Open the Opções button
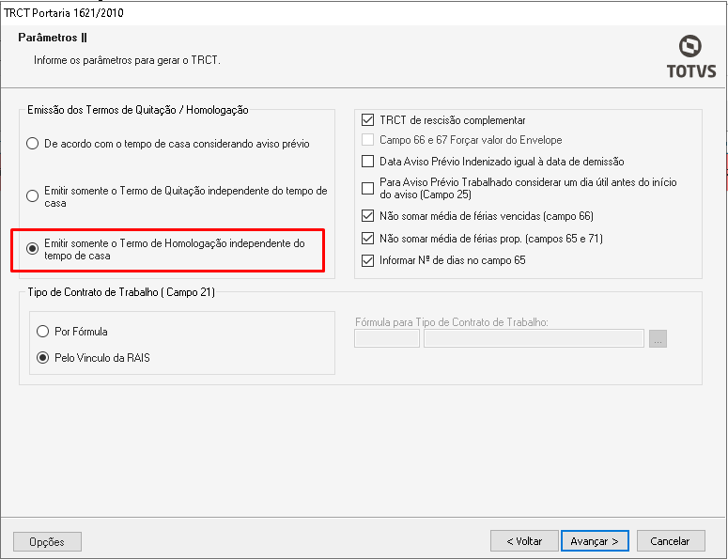The image size is (728, 560). coord(47,541)
